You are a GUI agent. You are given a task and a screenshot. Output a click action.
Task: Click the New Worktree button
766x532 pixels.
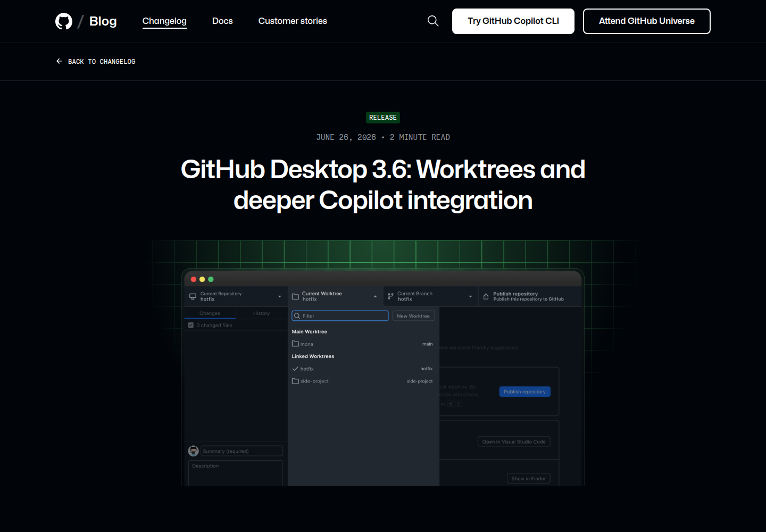click(x=413, y=316)
